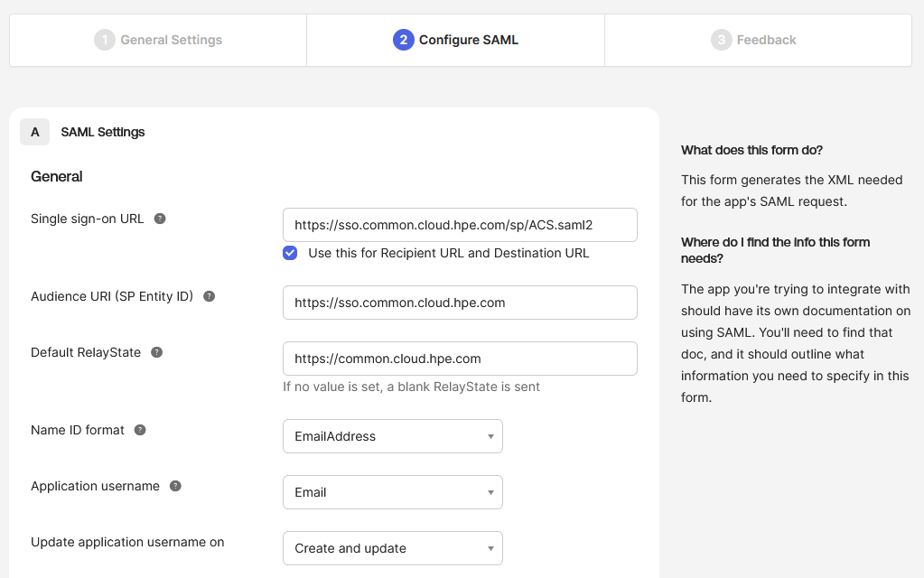Open the Name ID format dropdown

392,436
